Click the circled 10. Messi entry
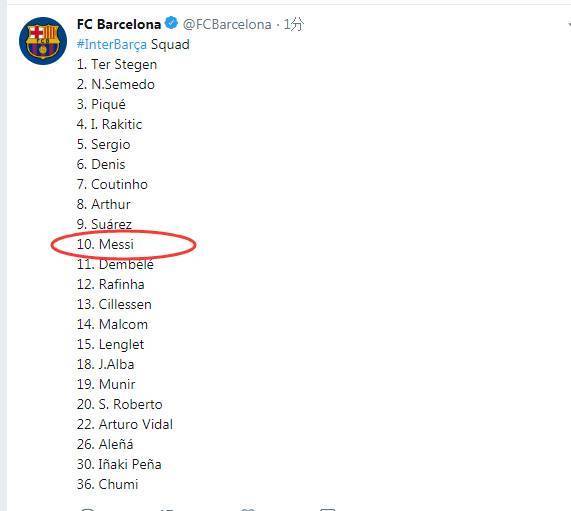Image resolution: width=571 pixels, height=511 pixels. [x=105, y=244]
